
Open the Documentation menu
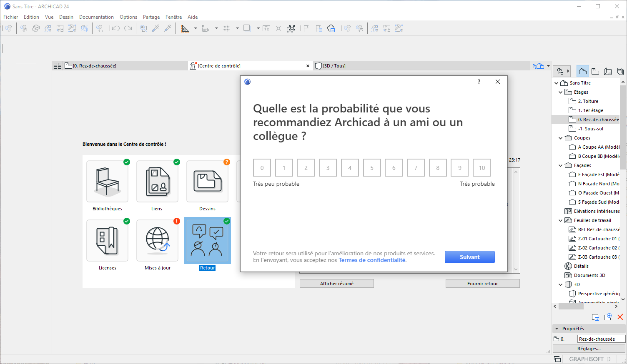96,17
